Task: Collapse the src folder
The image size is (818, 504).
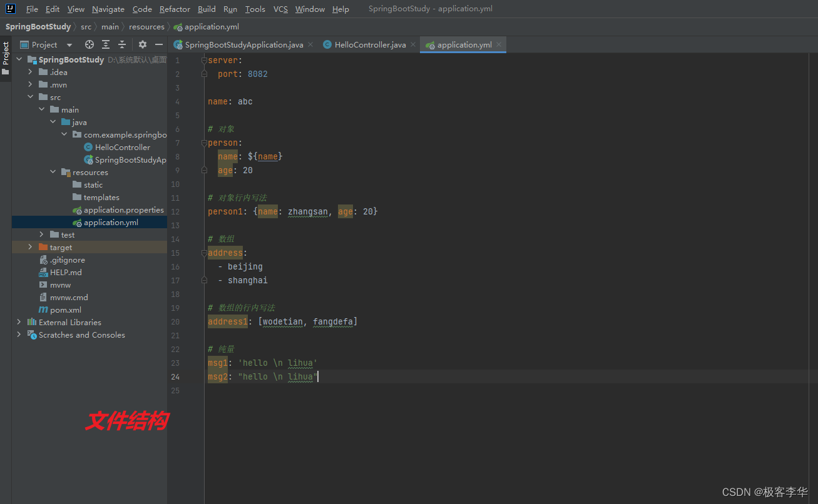Action: [x=30, y=98]
